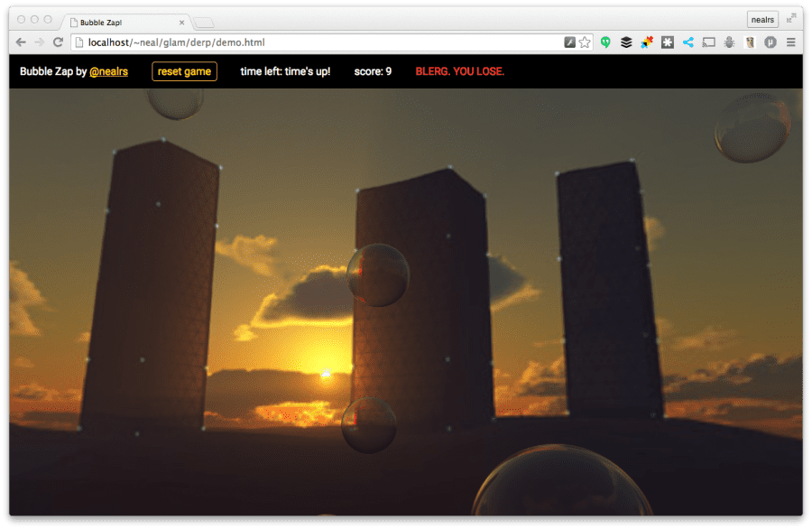Click the 'time left: time's up!' text
This screenshot has width=812, height=529.
[285, 71]
